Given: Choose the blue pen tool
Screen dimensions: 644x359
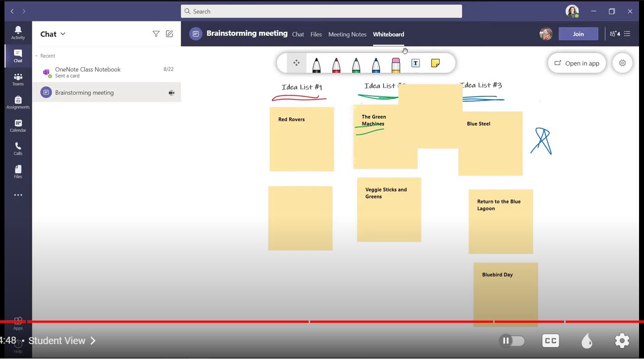Looking at the screenshot, I should pos(376,63).
